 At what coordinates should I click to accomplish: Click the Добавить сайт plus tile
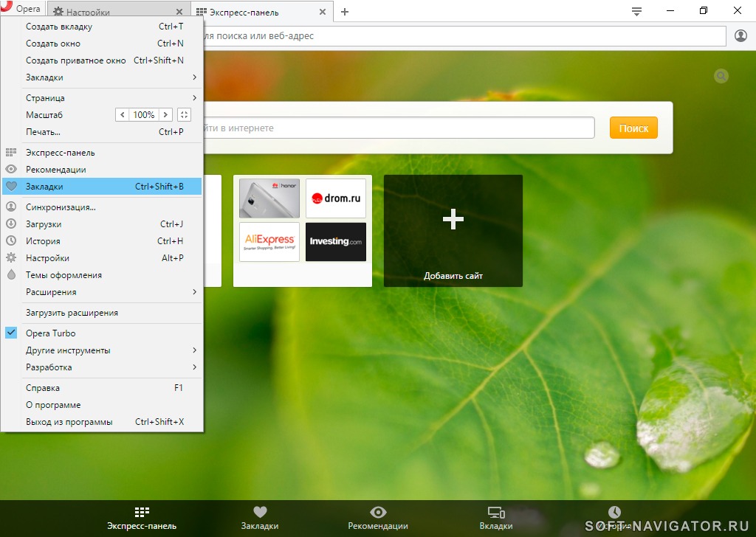coord(453,231)
